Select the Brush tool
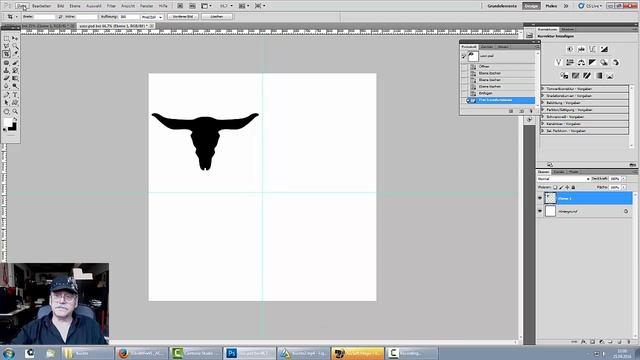640x360 pixels. point(15,63)
